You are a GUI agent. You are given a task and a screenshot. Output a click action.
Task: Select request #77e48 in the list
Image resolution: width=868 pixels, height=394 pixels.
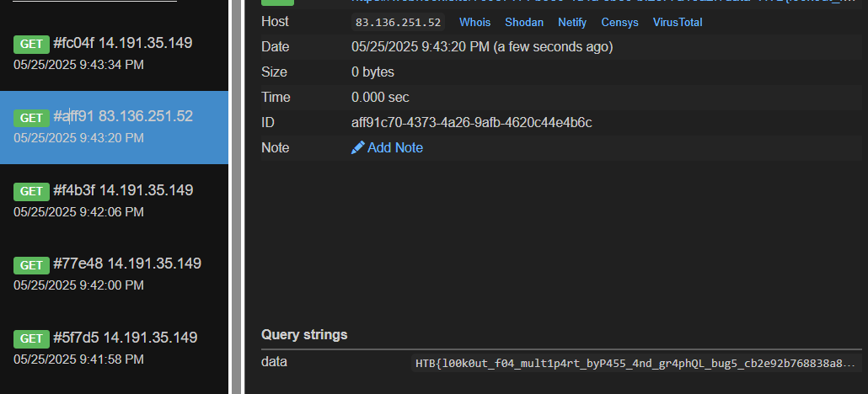114,274
